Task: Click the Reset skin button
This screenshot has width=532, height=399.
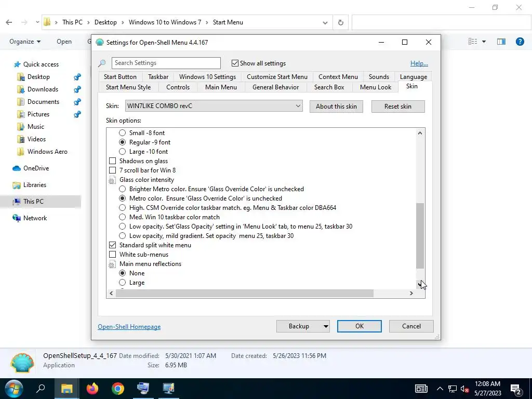Action: pos(398,107)
